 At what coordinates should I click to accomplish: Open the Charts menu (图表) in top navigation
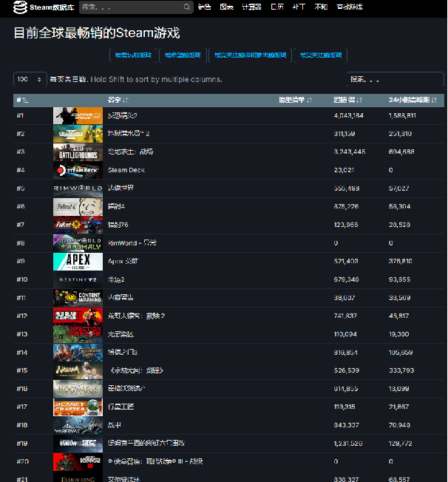pyautogui.click(x=227, y=7)
